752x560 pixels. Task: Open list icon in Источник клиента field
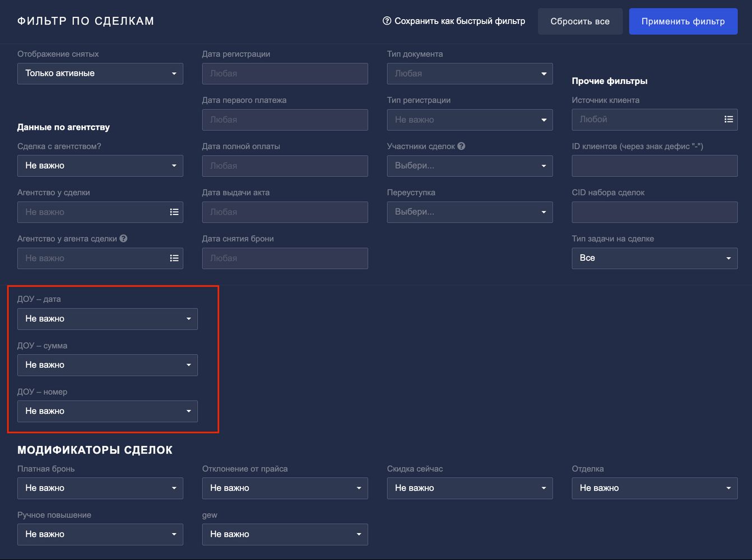pos(728,119)
